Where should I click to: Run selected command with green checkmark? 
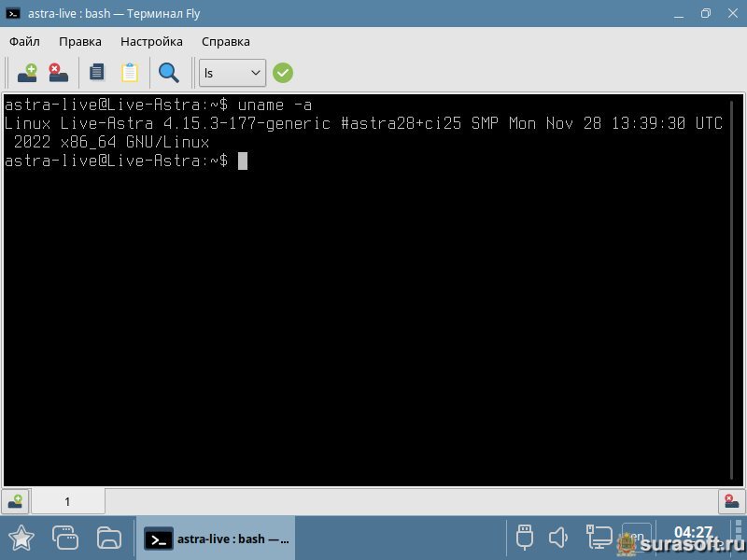283,73
